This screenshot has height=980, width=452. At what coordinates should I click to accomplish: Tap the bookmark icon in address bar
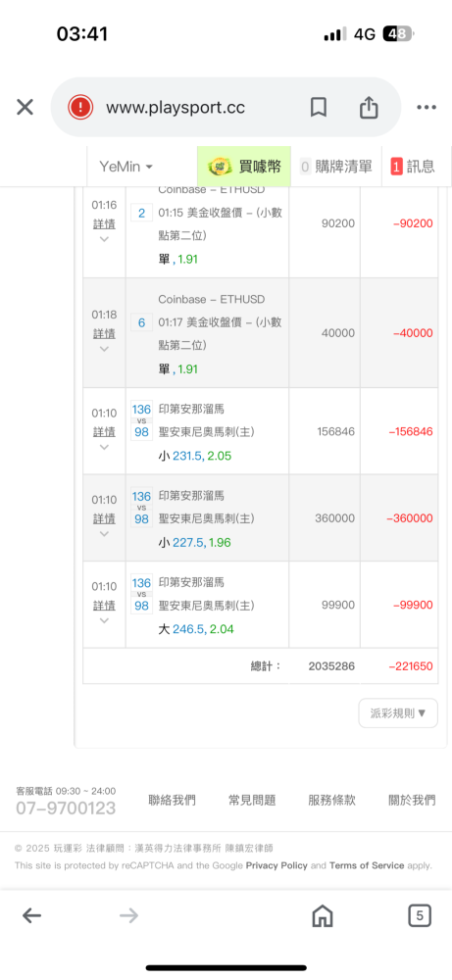pos(319,108)
